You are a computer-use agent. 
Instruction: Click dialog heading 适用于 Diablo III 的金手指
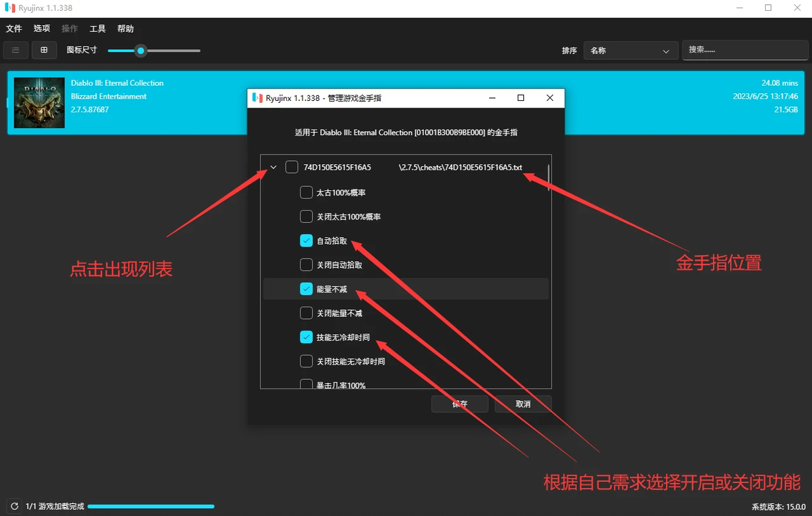406,133
